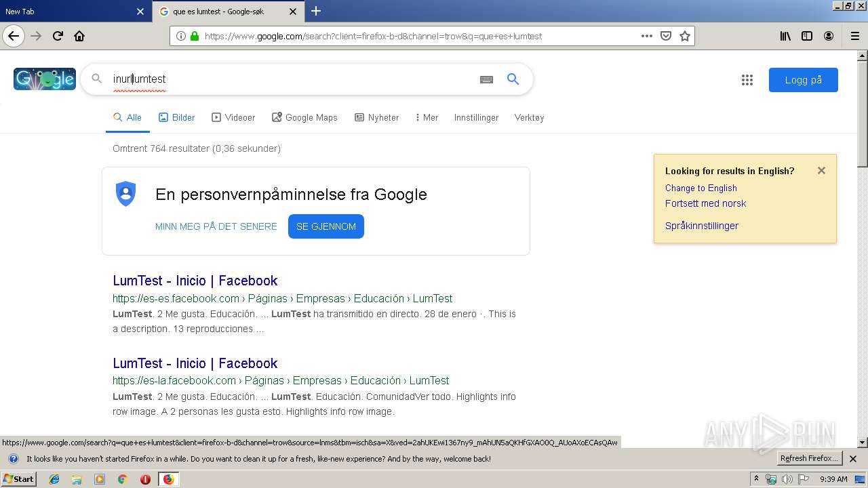Switch to Bilder image results
Viewport: 868px width, 488px height.
(177, 117)
